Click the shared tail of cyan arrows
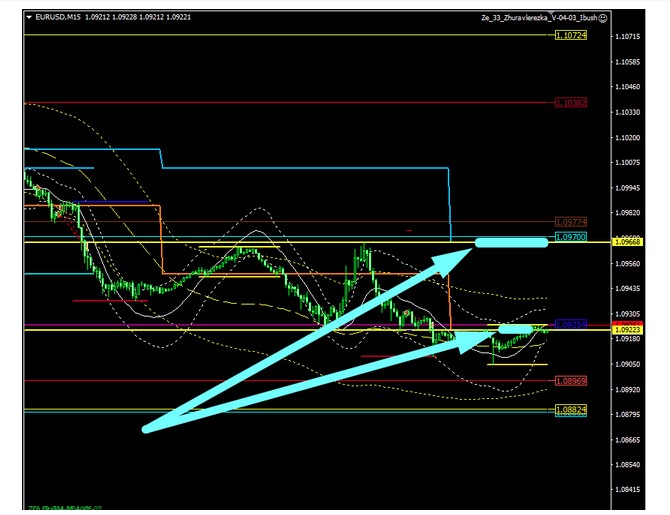 click(148, 429)
